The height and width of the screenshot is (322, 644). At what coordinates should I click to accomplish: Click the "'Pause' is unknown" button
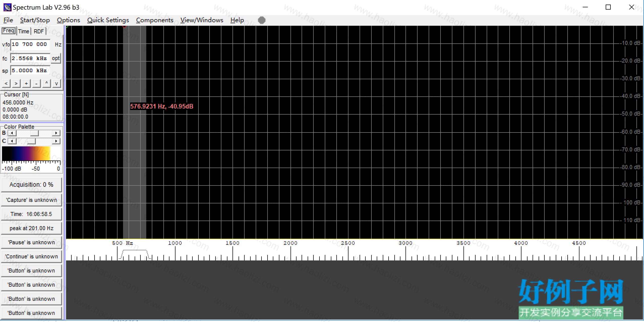pos(32,243)
